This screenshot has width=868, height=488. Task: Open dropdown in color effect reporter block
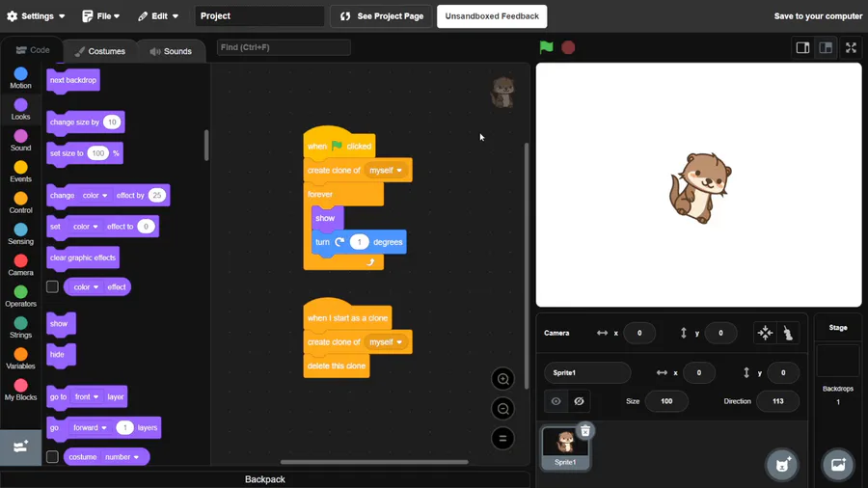click(86, 287)
